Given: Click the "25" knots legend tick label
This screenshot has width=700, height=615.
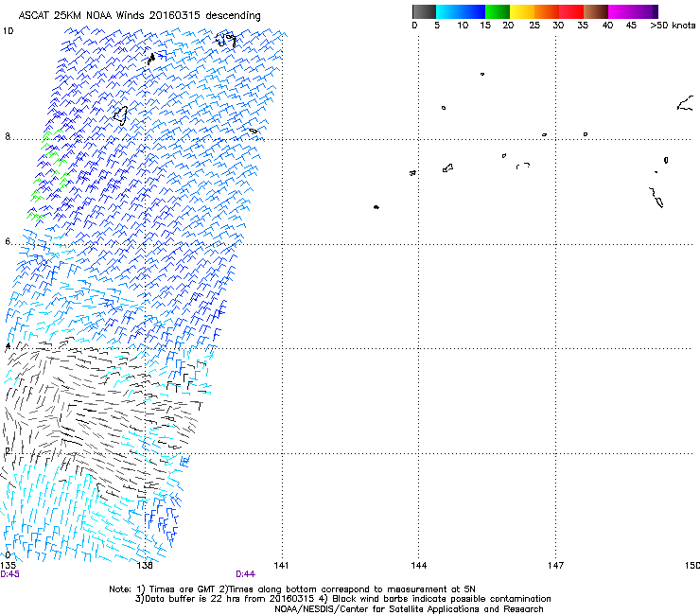Looking at the screenshot, I should point(534,26).
